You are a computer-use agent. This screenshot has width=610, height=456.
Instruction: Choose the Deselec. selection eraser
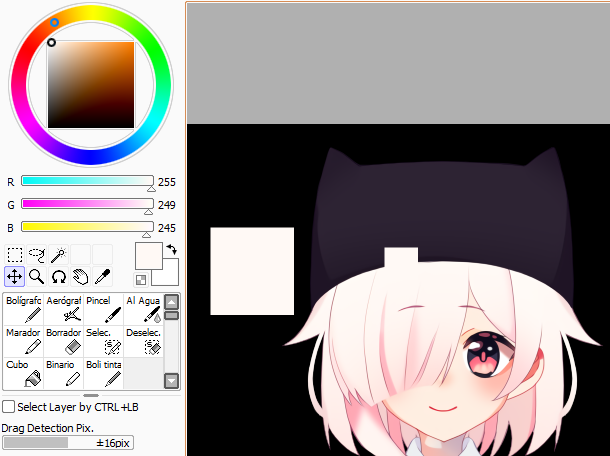143,341
